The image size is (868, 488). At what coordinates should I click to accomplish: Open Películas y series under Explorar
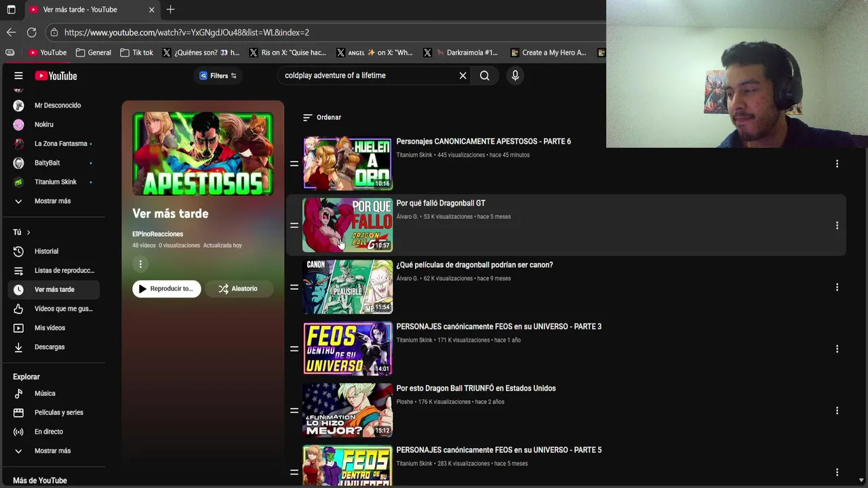(x=54, y=412)
